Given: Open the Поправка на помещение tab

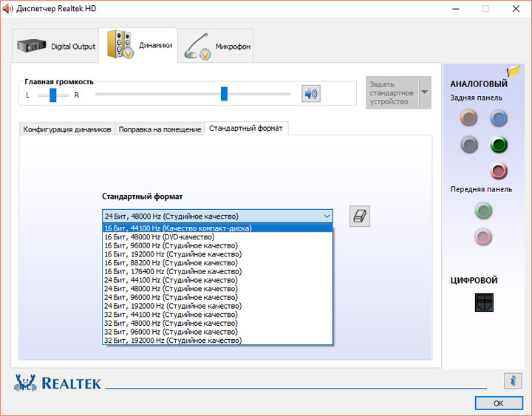Looking at the screenshot, I should coord(160,129).
